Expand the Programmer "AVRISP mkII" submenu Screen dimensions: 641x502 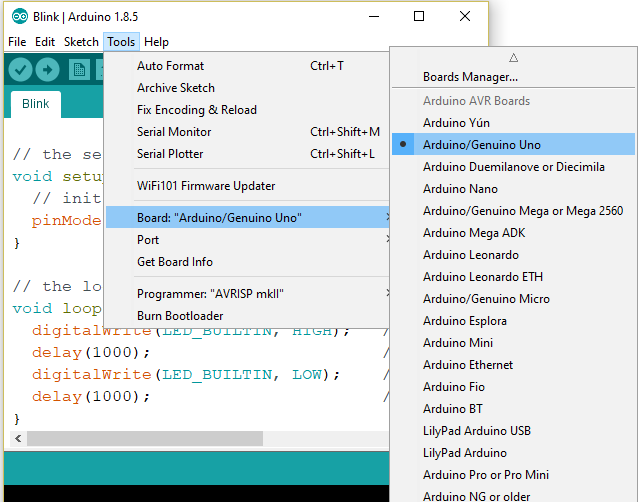click(x=247, y=294)
